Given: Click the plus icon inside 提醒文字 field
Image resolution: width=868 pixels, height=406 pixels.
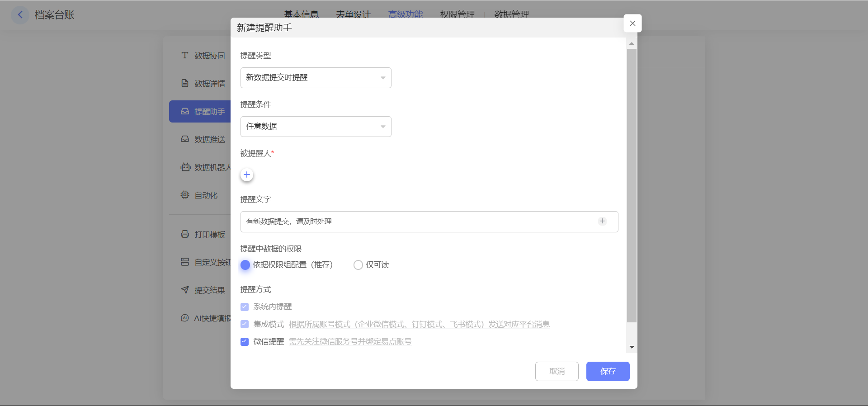Looking at the screenshot, I should point(602,221).
